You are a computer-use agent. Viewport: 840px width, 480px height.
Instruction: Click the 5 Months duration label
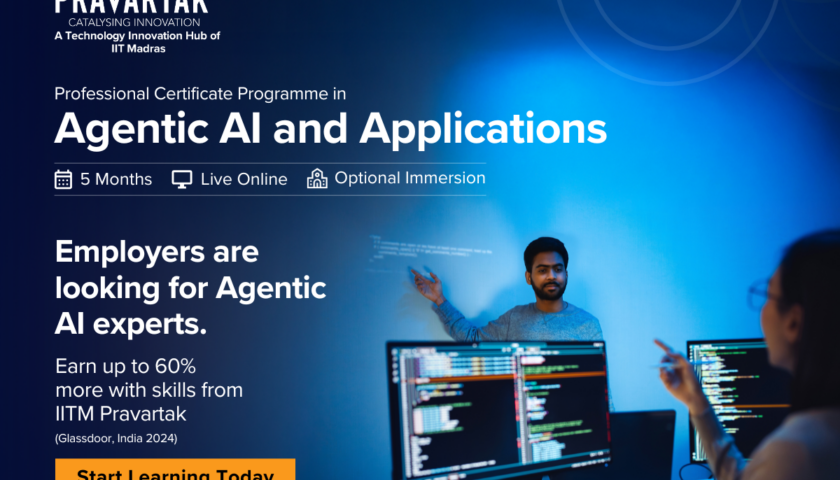click(116, 179)
